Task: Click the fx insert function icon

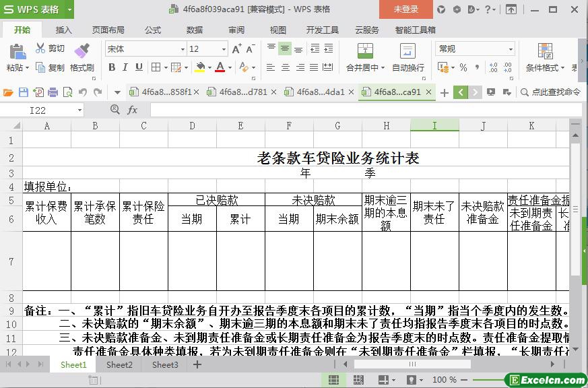Action: pyautogui.click(x=133, y=110)
